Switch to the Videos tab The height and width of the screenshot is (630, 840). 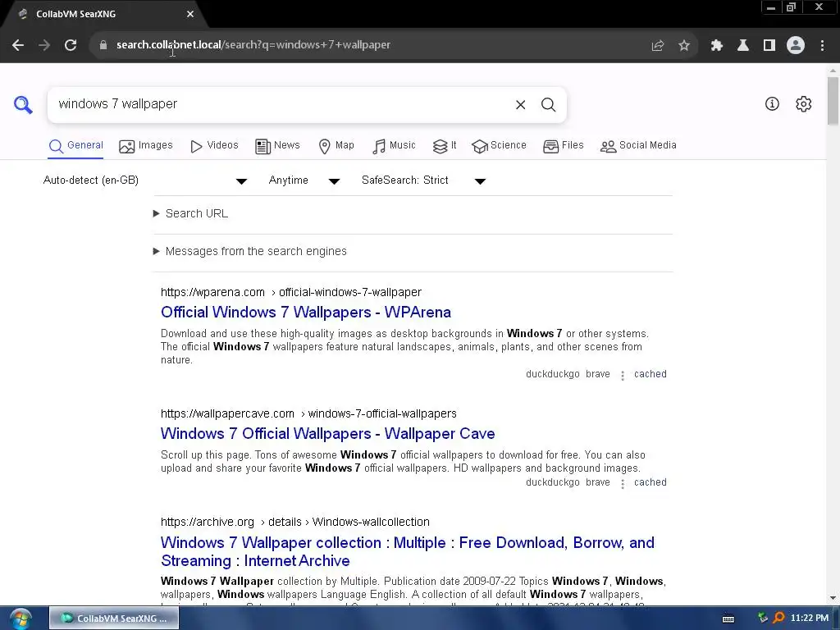coord(214,146)
